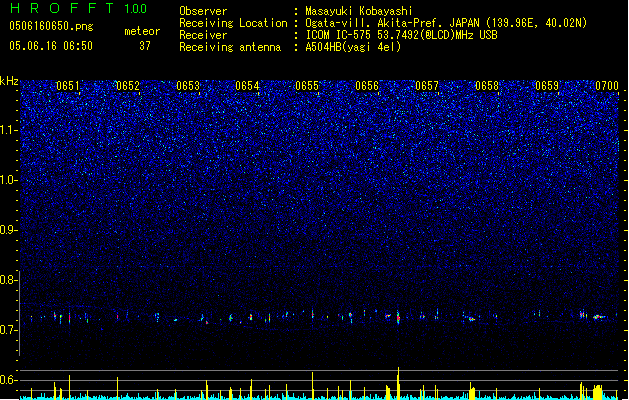Click the tallest yellow intensity spike near 0656

(x=398, y=383)
